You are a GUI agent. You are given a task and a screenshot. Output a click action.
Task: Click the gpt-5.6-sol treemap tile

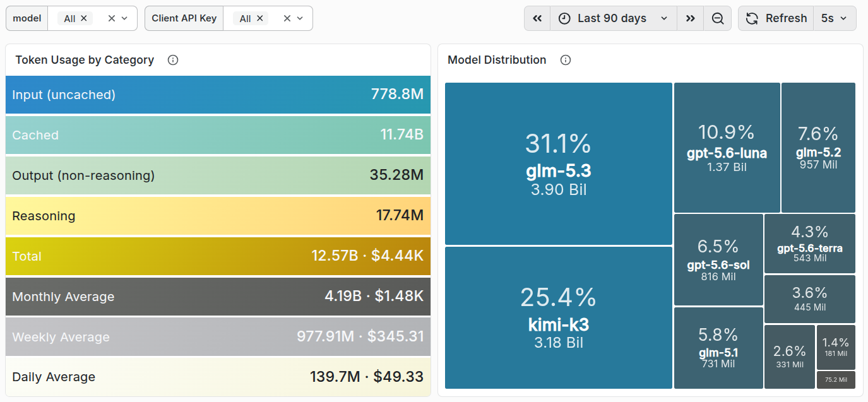click(718, 259)
